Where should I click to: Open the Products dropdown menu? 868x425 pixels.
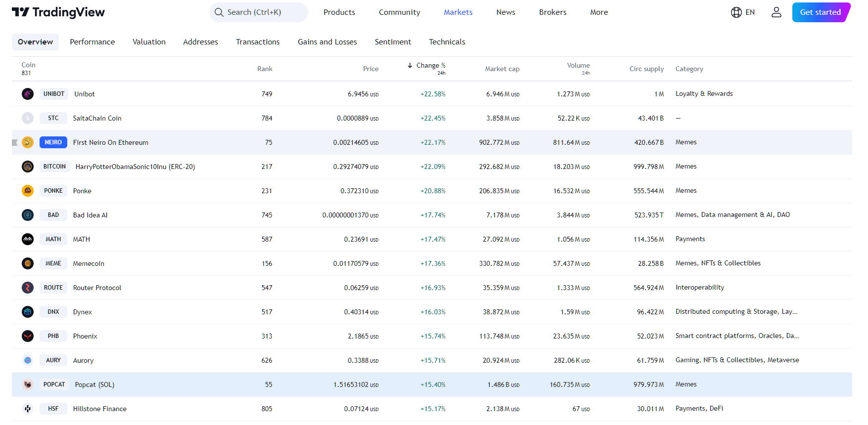339,12
